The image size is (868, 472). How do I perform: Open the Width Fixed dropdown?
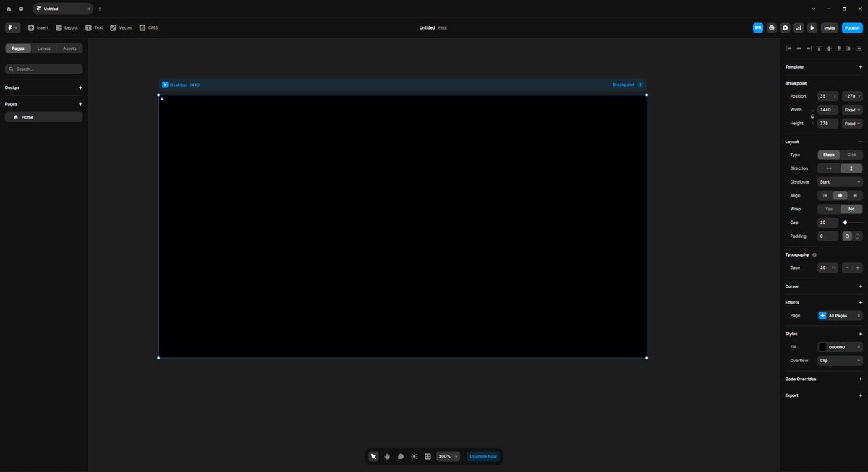tap(852, 110)
